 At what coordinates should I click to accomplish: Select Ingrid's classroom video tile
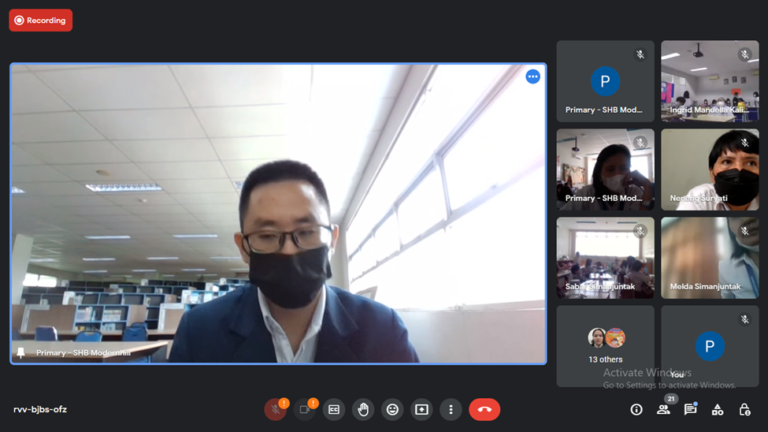[709, 81]
